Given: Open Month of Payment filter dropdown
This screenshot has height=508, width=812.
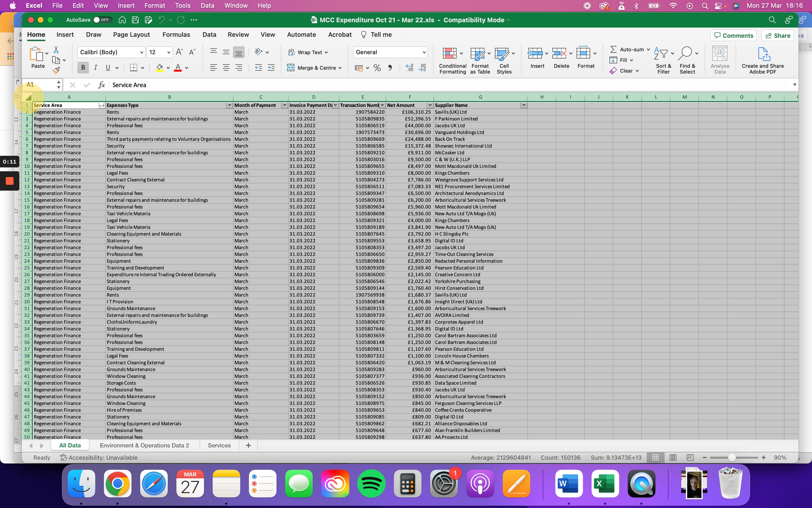Looking at the screenshot, I should pyautogui.click(x=284, y=105).
